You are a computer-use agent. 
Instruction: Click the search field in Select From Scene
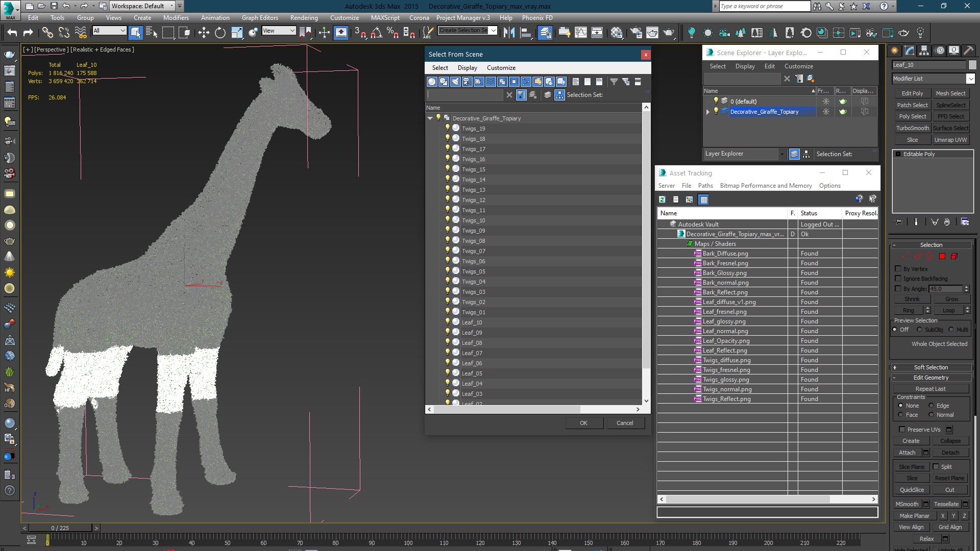465,95
